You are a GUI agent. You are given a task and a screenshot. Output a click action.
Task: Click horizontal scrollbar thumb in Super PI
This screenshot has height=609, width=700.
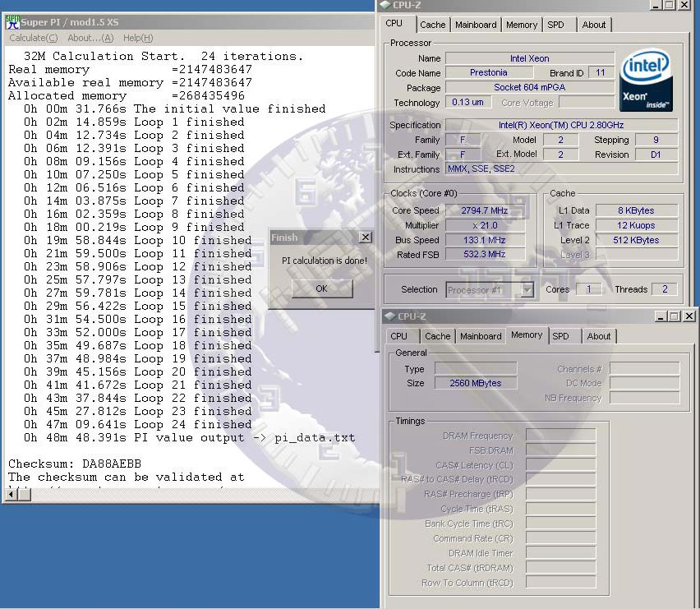click(25, 494)
